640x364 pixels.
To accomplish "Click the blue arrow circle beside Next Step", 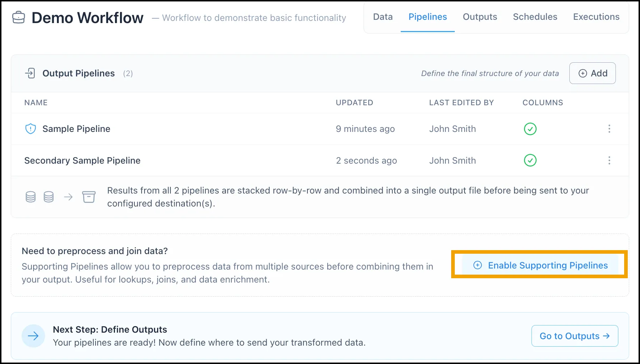I will click(x=33, y=336).
